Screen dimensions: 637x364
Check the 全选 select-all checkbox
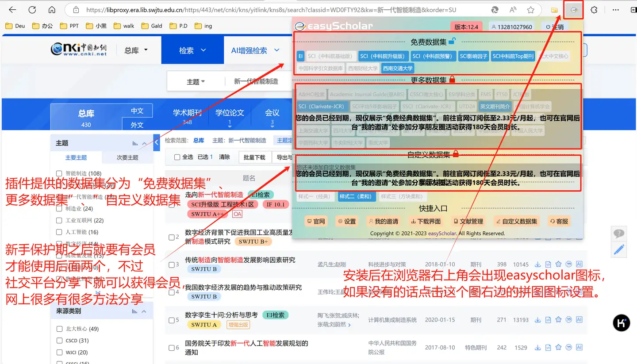(x=177, y=157)
